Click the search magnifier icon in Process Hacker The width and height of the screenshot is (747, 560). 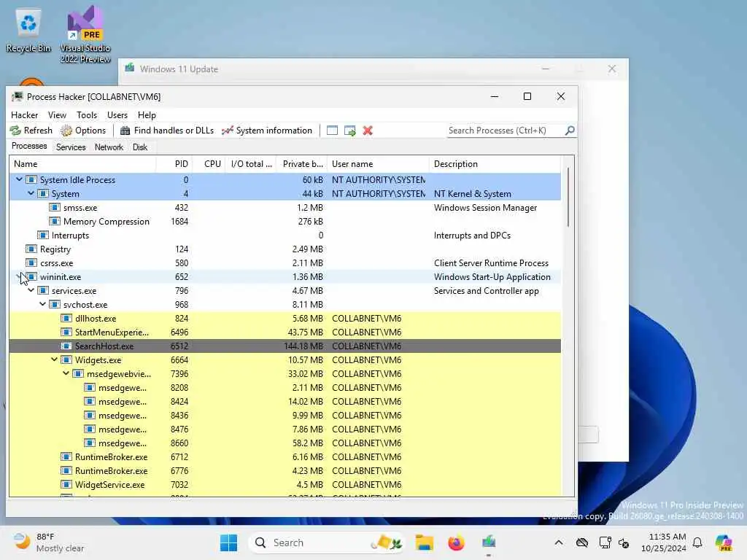coord(570,130)
